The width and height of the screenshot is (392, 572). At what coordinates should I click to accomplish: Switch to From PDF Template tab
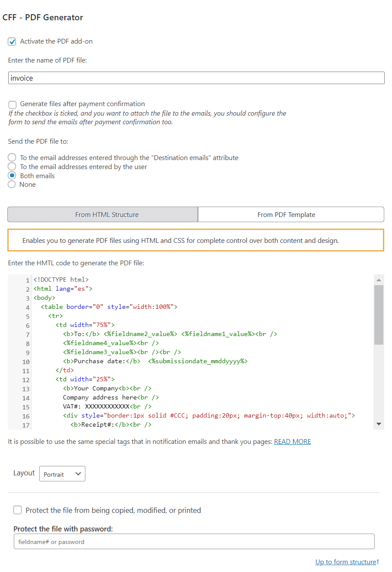coord(291,214)
